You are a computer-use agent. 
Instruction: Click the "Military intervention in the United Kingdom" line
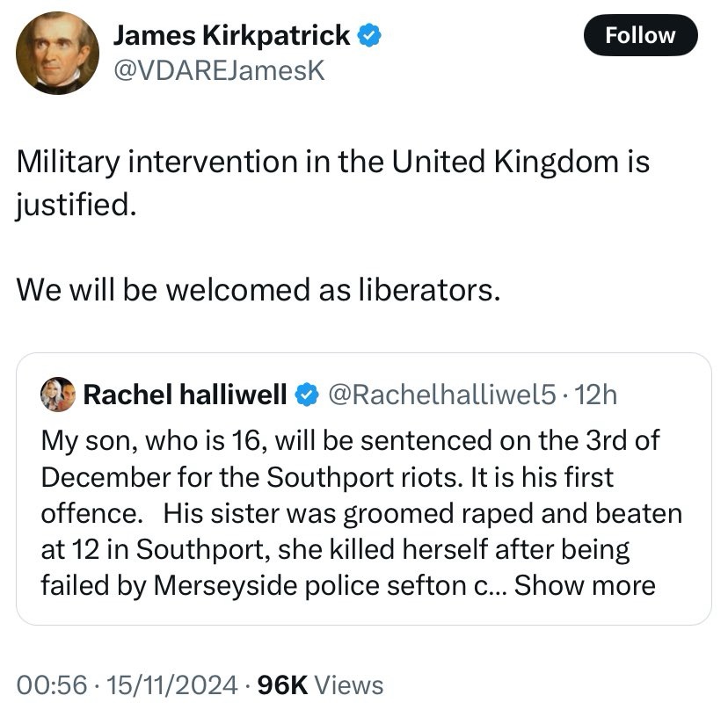click(x=334, y=162)
